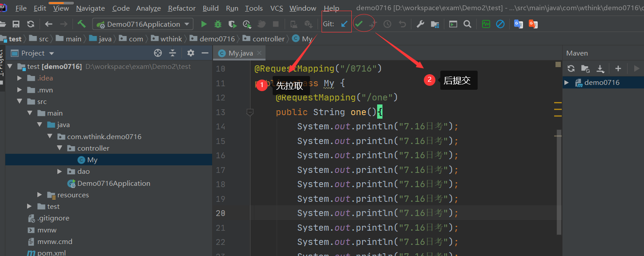Open settings with the wrench icon

coord(420,24)
